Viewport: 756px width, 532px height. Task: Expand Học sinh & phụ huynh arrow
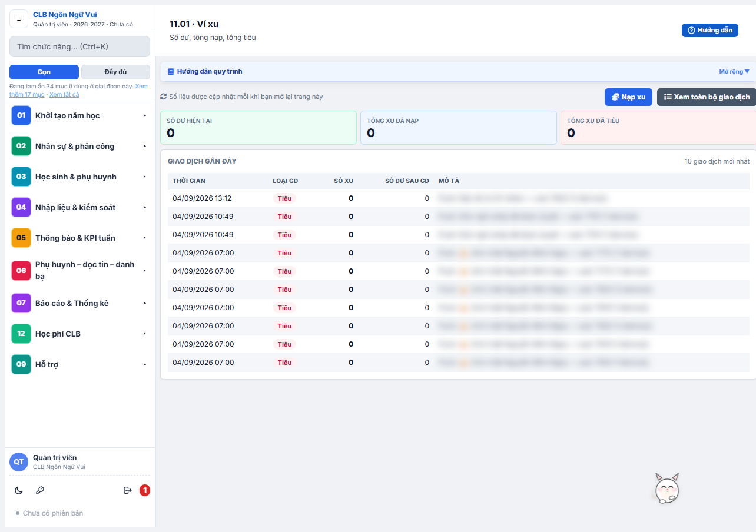pos(145,177)
